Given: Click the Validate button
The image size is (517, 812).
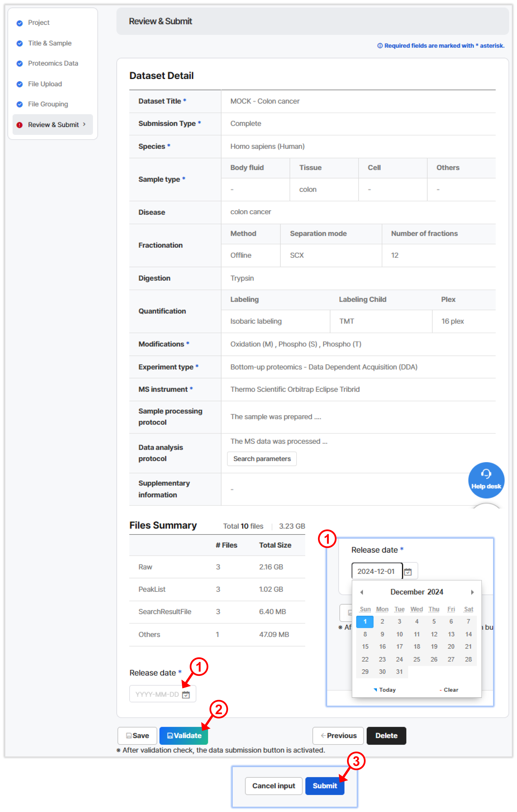Looking at the screenshot, I should (184, 736).
